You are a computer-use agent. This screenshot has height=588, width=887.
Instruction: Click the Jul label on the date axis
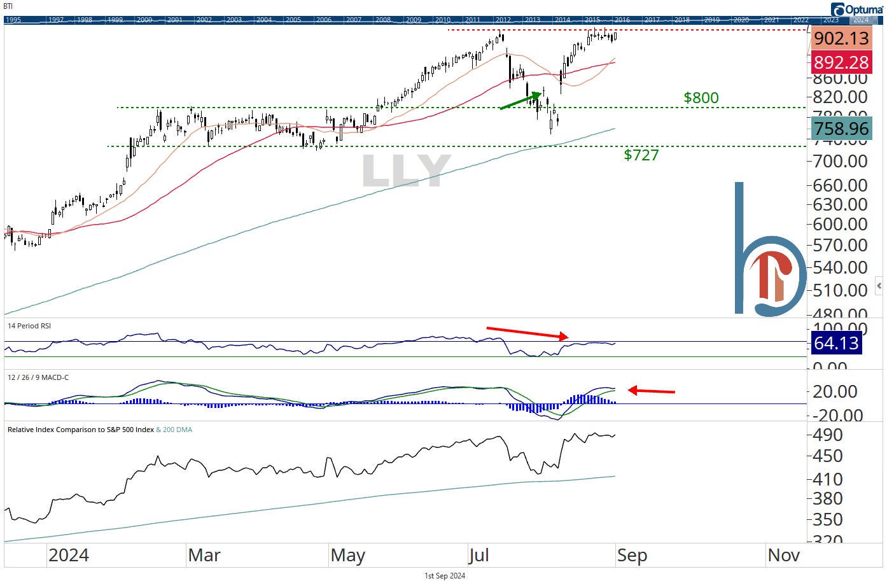[x=478, y=556]
